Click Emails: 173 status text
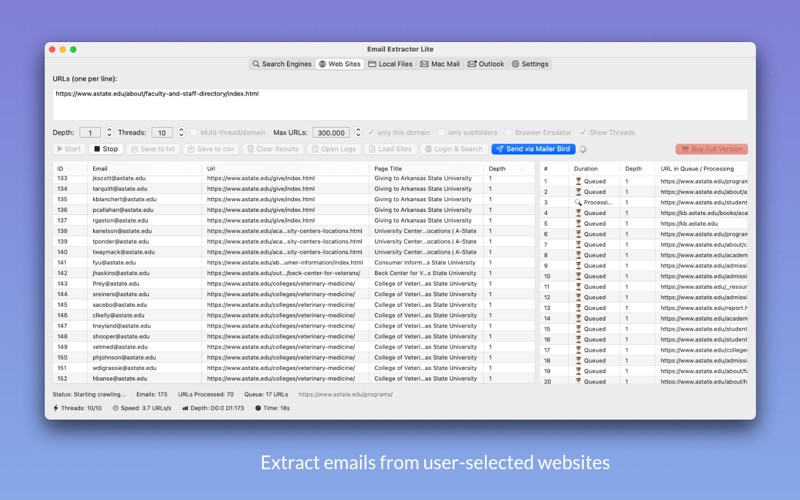This screenshot has height=500, width=800. 152,394
